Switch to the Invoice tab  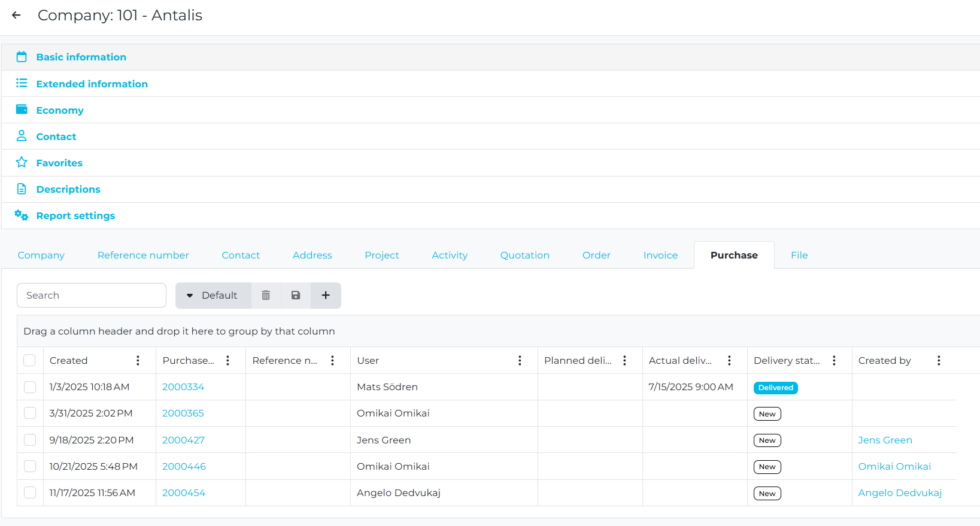(660, 255)
